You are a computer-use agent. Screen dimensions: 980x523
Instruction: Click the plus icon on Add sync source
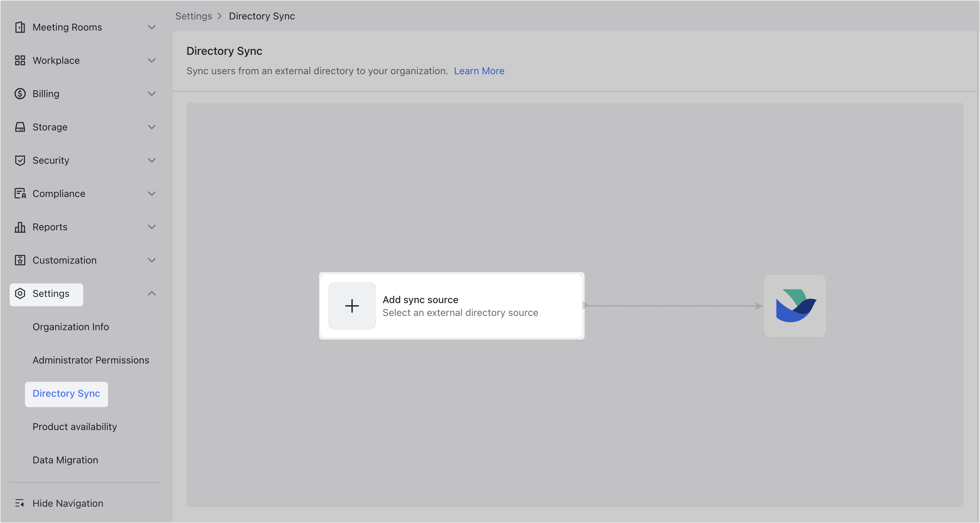point(352,306)
